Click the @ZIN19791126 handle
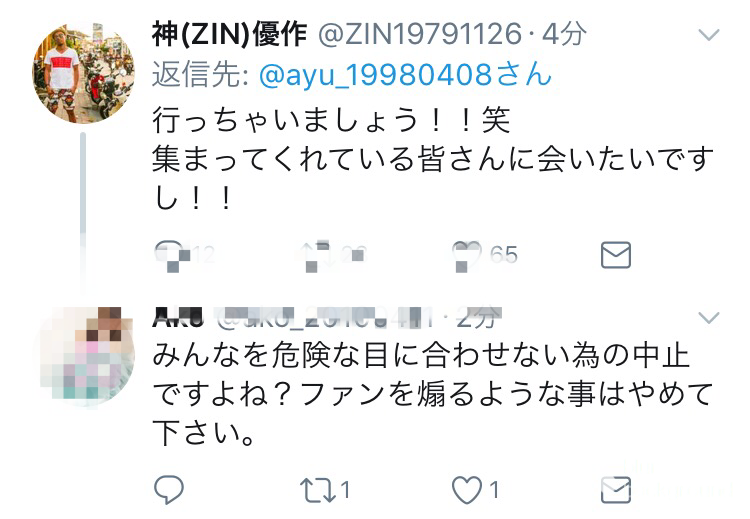Image resolution: width=750 pixels, height=519 pixels. (419, 34)
